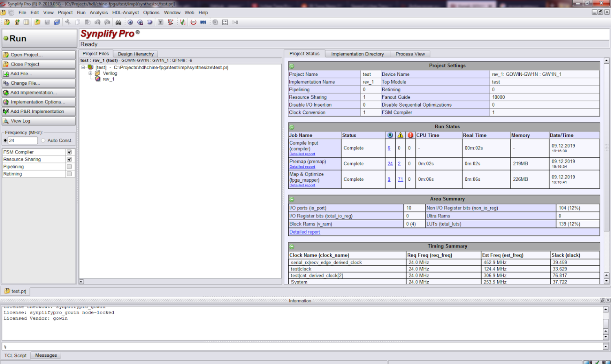Screen dimensions: 611x364
Task: Collapse the [test] project root node
Action: 83,68
